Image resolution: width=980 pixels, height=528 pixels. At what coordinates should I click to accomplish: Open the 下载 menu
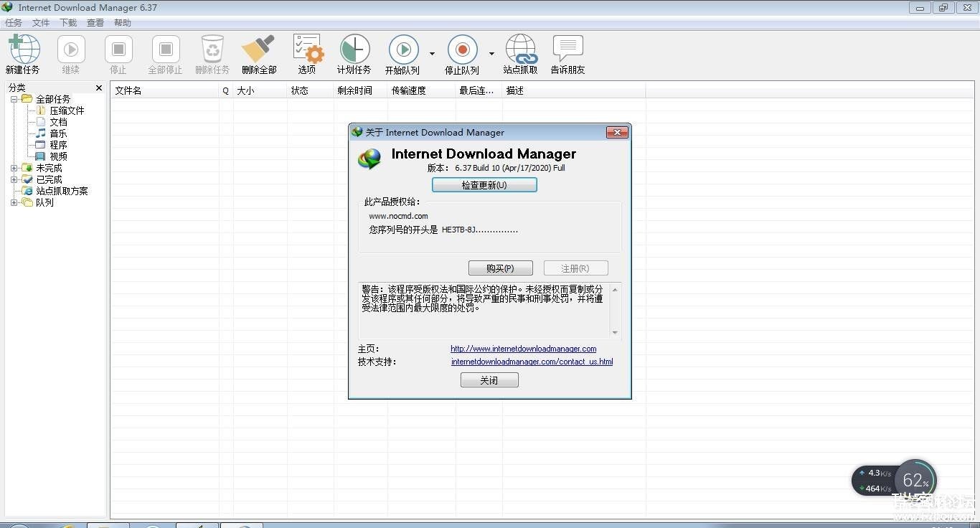pos(68,23)
